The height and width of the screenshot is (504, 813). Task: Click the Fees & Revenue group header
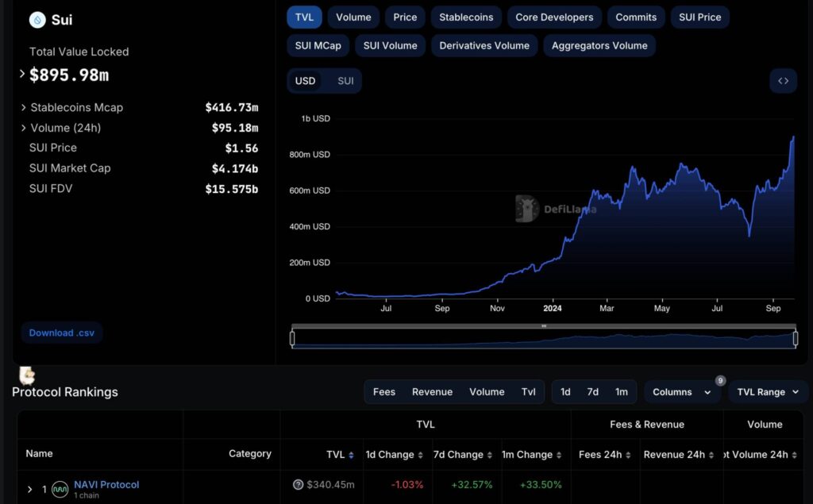(x=646, y=424)
